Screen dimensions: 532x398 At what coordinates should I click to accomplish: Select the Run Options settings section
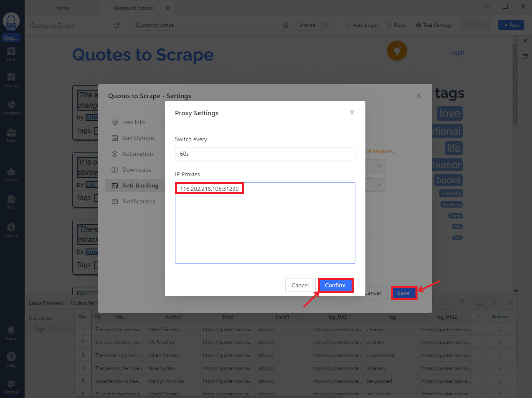pos(138,138)
